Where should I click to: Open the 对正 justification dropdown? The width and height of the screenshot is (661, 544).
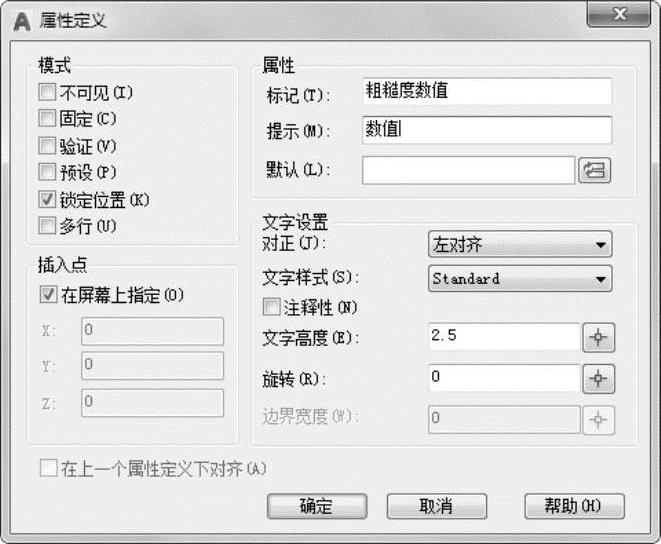point(520,244)
